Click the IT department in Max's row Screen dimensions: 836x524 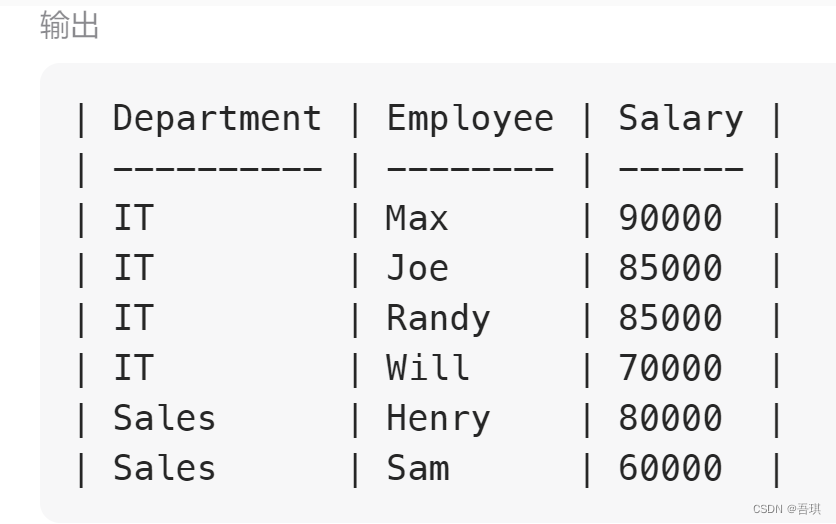[133, 218]
